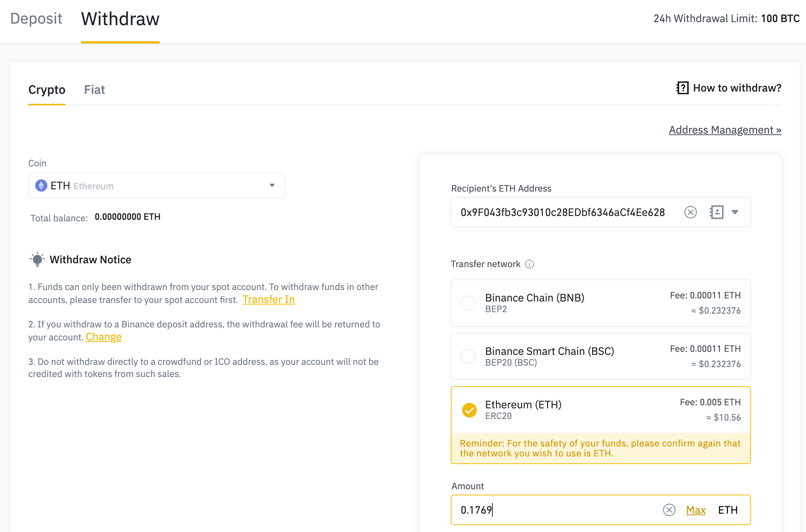Click the Transfer network info icon
This screenshot has height=532, width=806.
(x=529, y=264)
